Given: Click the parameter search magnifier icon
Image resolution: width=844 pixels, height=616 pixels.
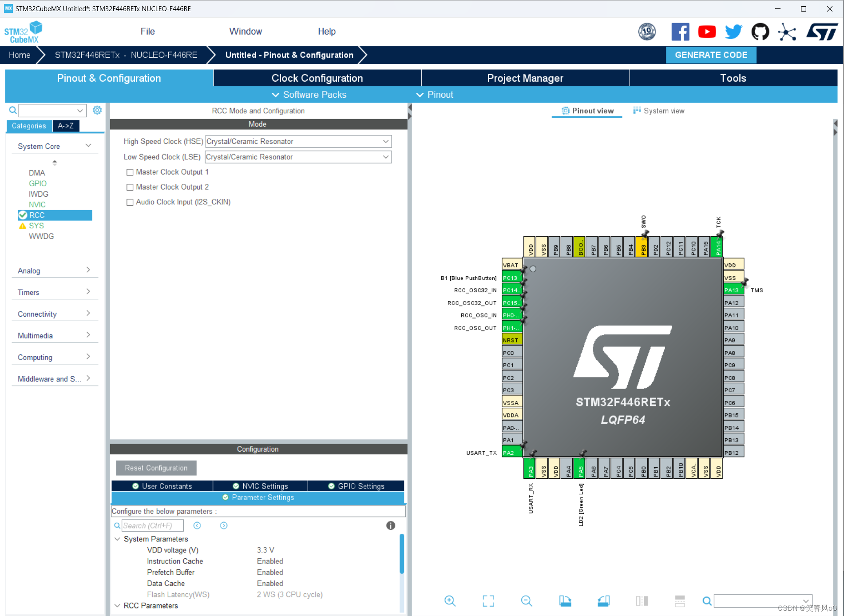Looking at the screenshot, I should 117,525.
